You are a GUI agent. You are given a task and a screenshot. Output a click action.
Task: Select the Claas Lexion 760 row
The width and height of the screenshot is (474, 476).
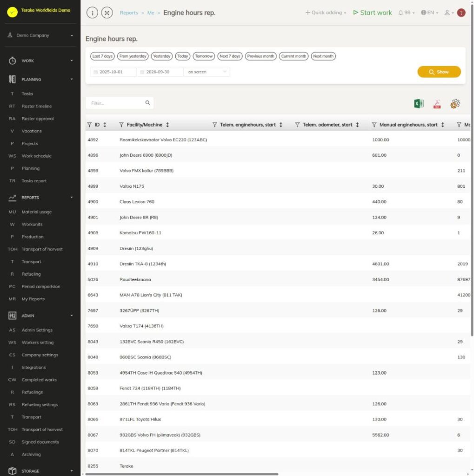[278, 202]
